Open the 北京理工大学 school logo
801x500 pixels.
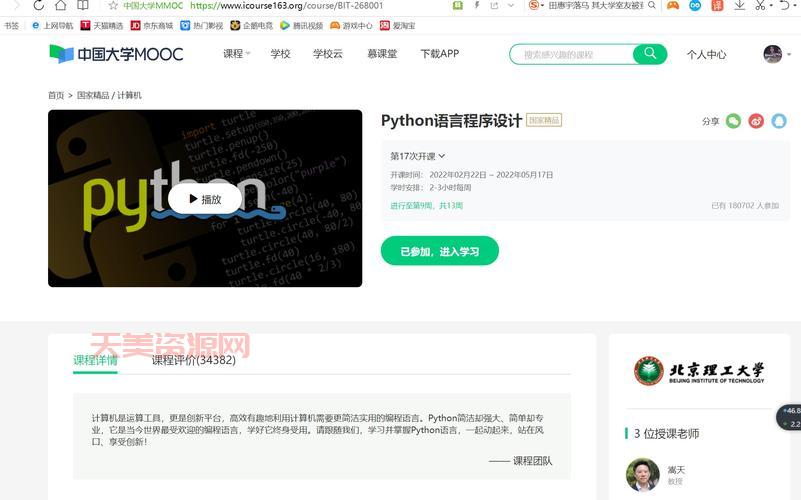point(699,371)
